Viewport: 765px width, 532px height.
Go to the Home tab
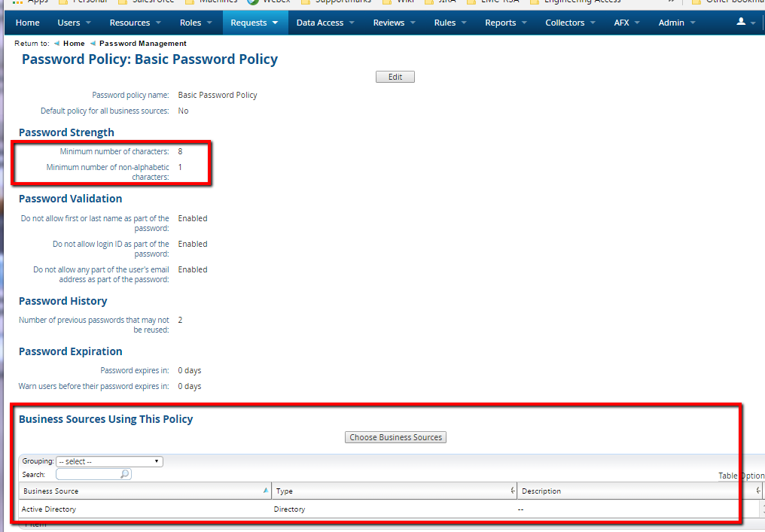pyautogui.click(x=28, y=23)
